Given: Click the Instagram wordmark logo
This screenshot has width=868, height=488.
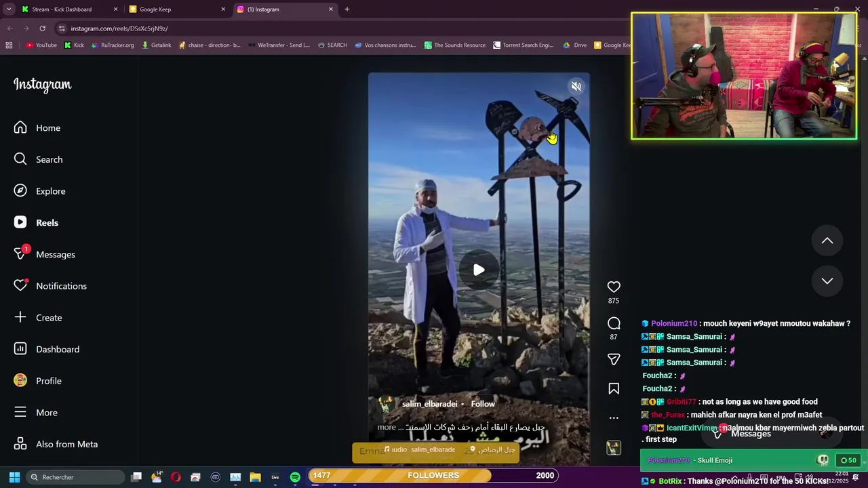Looking at the screenshot, I should click(x=42, y=85).
